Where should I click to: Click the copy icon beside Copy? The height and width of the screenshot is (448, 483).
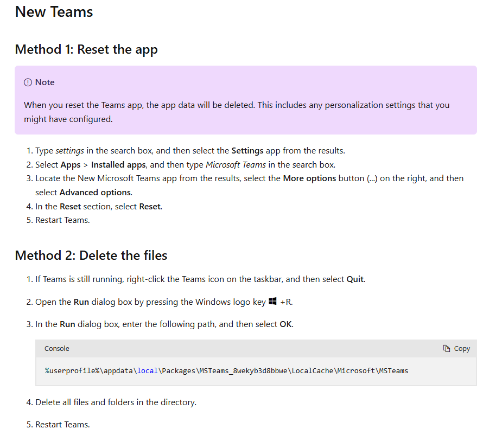446,348
